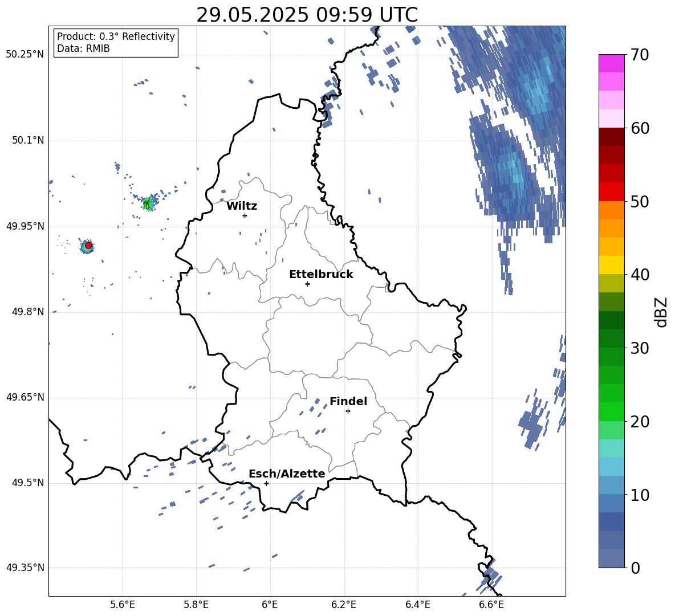Click the 49.35°N latitude label
675x616 pixels.
(x=25, y=568)
